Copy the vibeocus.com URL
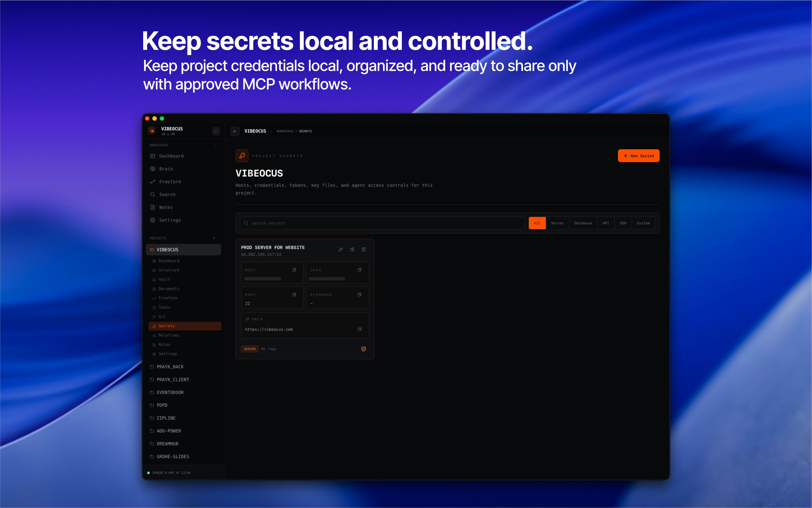 coord(360,329)
